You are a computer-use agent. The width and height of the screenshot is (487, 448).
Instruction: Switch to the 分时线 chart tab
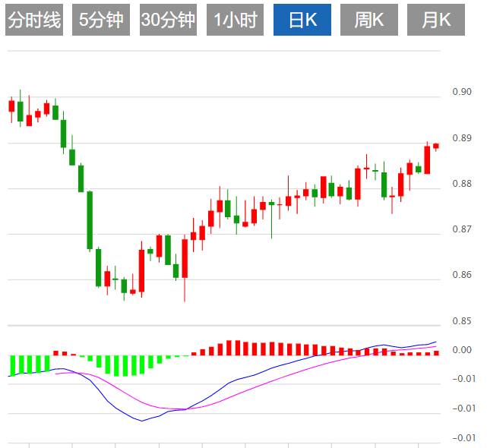pyautogui.click(x=34, y=20)
